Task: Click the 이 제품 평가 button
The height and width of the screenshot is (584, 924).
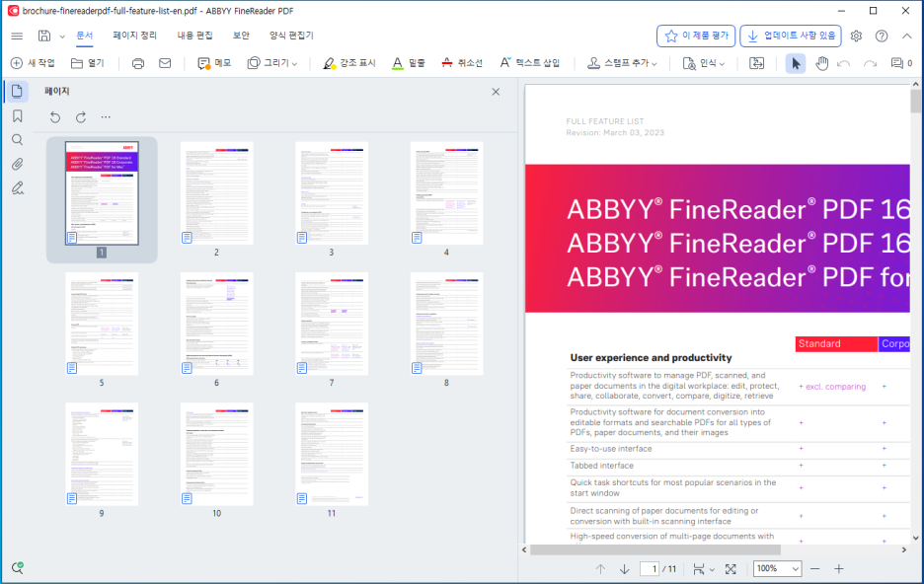Action: coord(696,36)
